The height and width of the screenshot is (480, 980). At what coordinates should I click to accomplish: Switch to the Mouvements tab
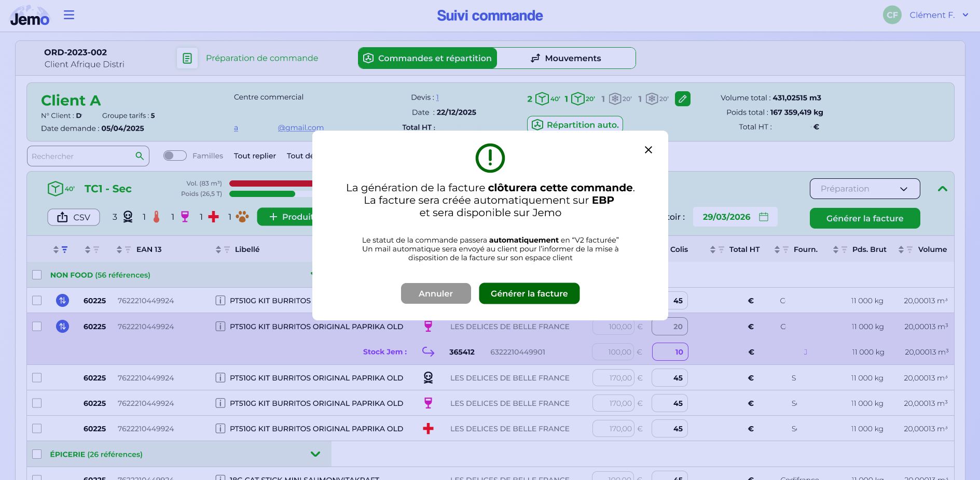[x=566, y=58]
